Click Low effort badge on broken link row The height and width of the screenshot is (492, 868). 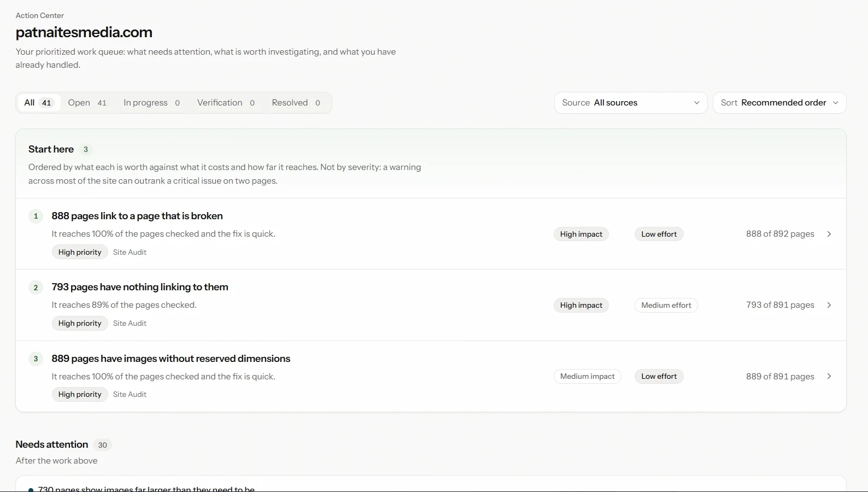click(x=659, y=234)
